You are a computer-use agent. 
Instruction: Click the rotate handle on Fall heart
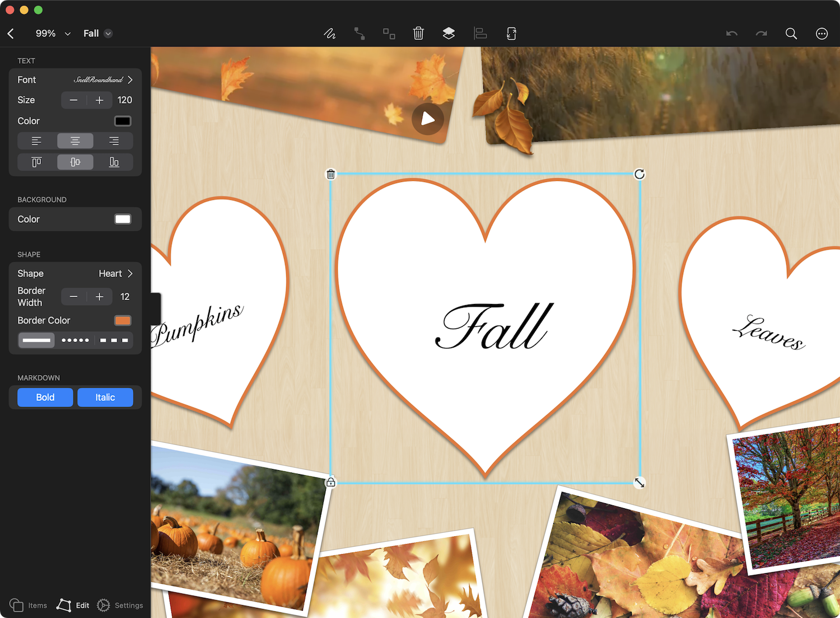[x=640, y=174]
